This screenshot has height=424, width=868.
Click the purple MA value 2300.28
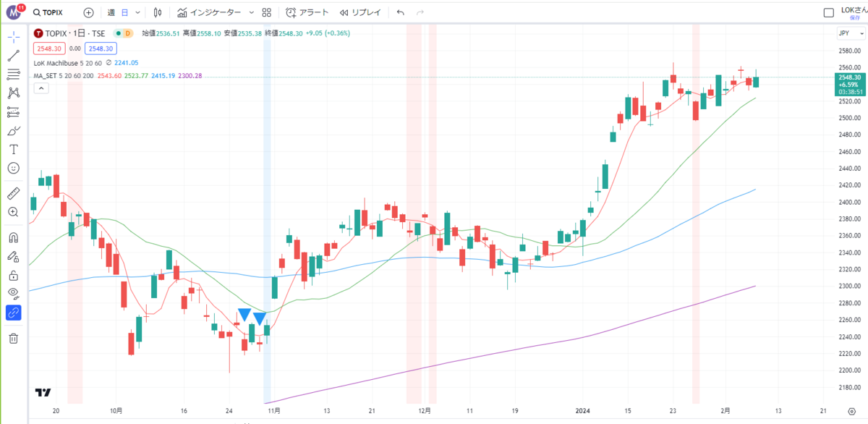(x=189, y=76)
